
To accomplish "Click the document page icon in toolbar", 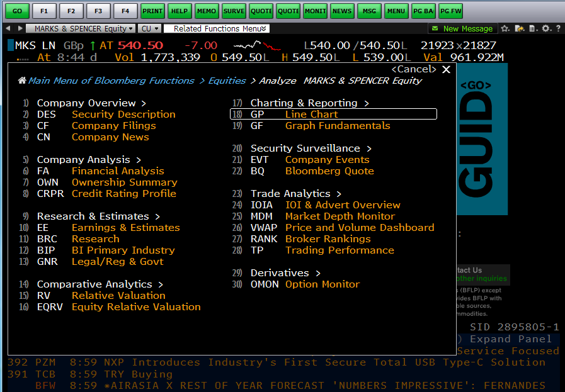I will [x=533, y=28].
